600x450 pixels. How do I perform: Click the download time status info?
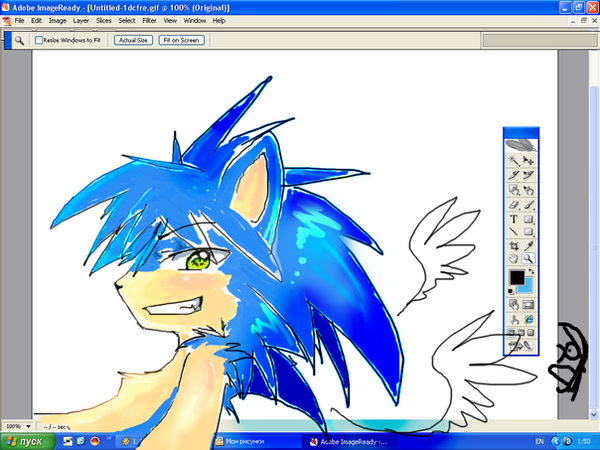(55, 427)
